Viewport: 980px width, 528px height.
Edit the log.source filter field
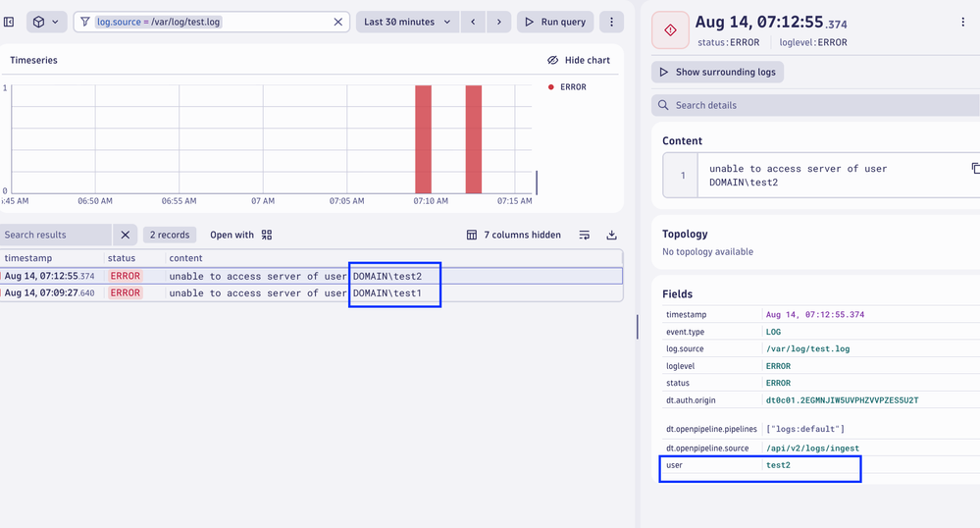[211, 22]
